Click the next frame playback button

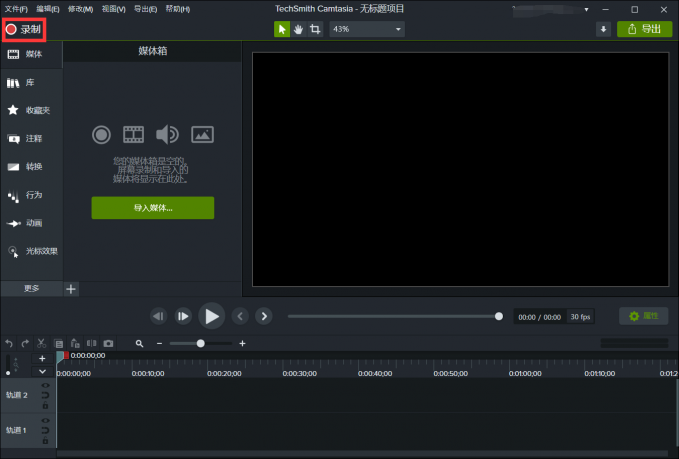pos(183,316)
